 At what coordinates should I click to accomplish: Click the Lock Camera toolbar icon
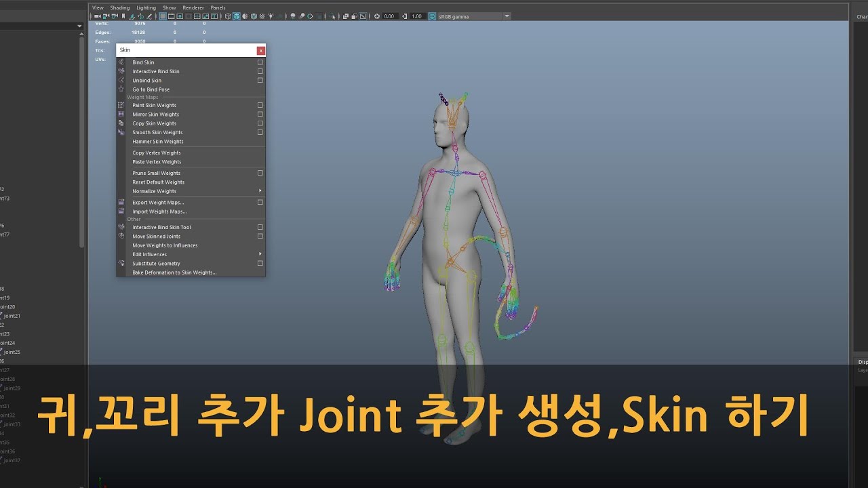tap(106, 16)
